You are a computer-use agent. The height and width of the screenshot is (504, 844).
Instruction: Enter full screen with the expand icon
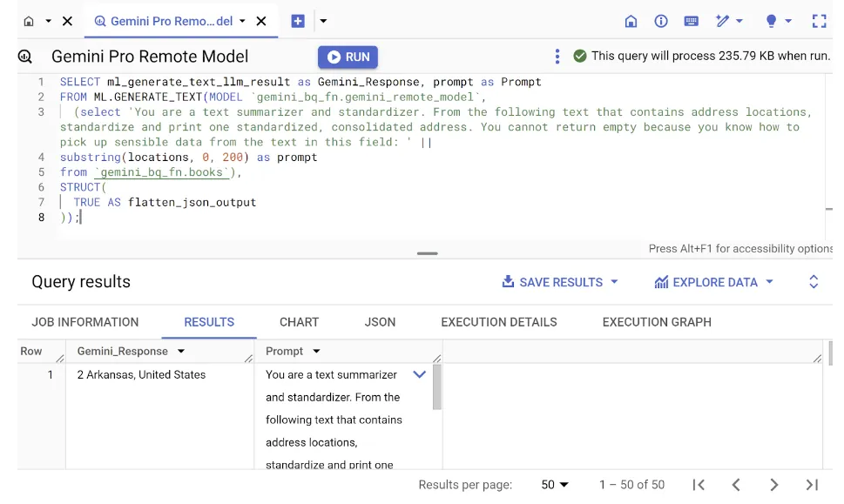click(x=820, y=20)
